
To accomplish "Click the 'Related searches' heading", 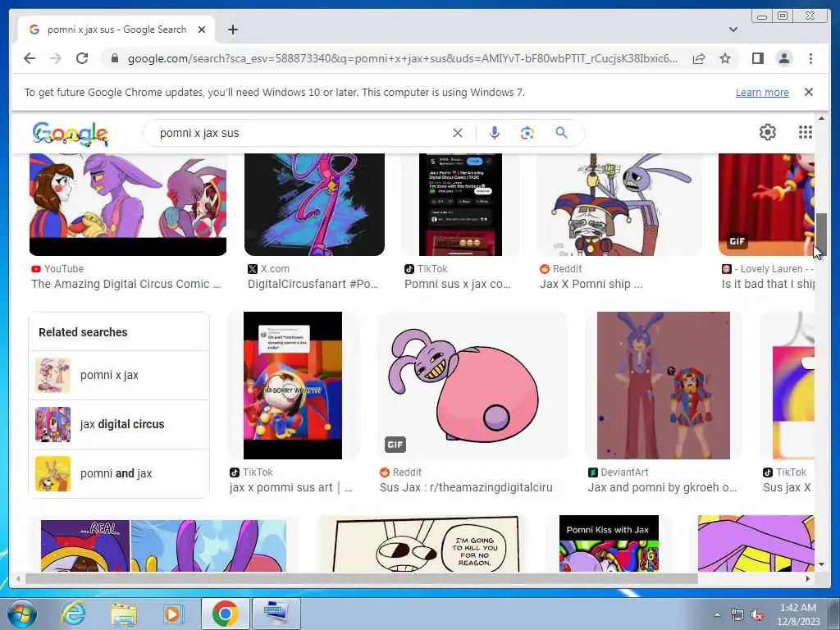I will (83, 332).
